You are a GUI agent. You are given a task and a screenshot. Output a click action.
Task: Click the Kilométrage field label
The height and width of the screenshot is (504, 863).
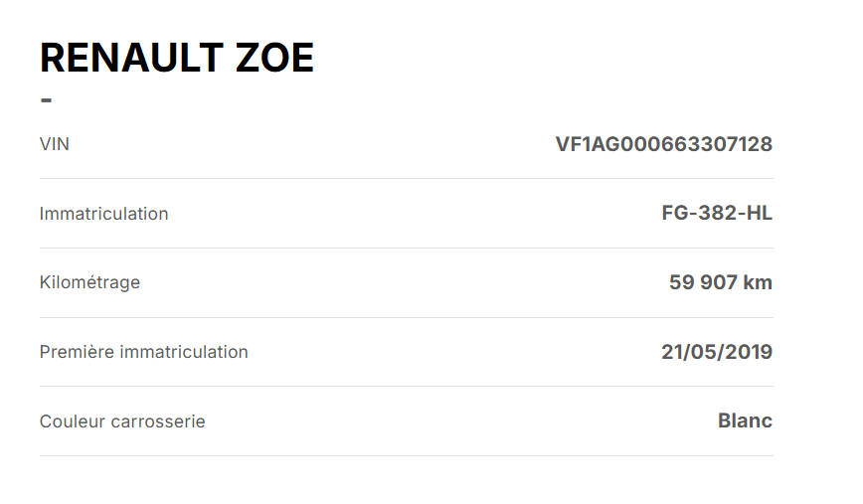89,282
